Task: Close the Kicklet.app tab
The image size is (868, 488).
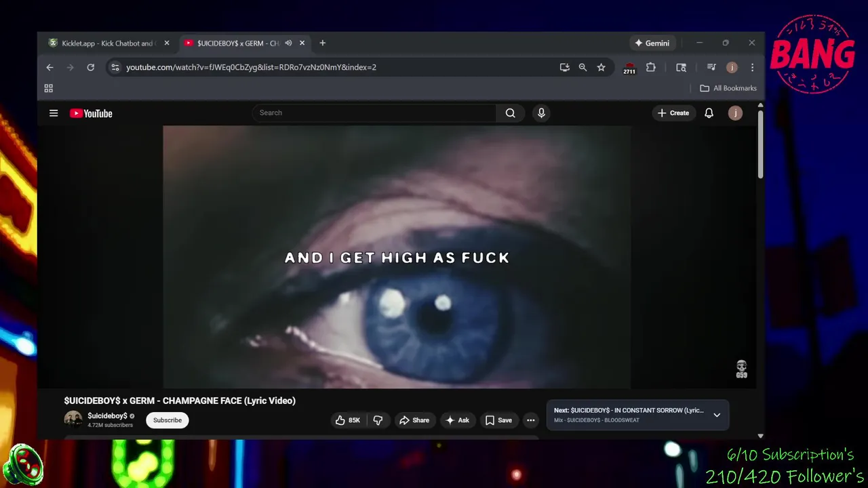Action: (x=167, y=43)
